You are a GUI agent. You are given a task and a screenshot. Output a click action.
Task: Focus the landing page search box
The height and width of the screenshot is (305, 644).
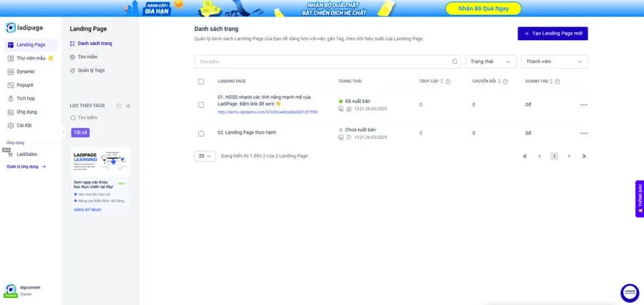[x=327, y=62]
